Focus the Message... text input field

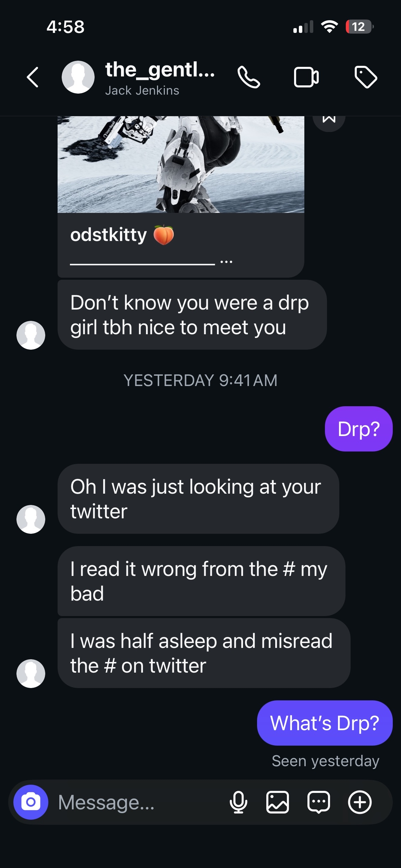click(x=137, y=802)
